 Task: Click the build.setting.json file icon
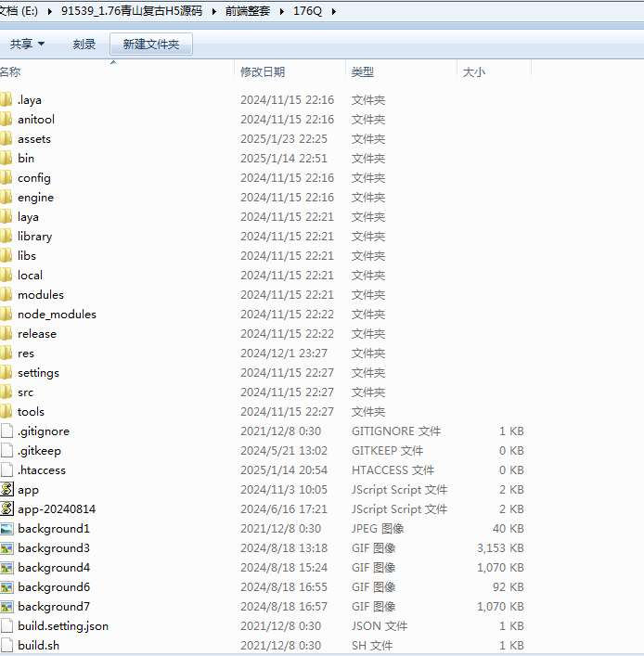point(6,626)
